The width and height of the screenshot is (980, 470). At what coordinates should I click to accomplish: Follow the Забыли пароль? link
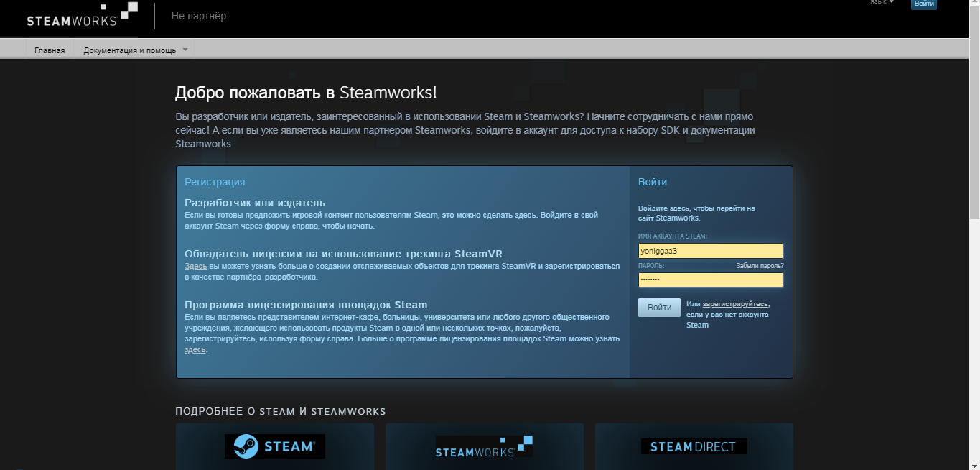(x=760, y=266)
